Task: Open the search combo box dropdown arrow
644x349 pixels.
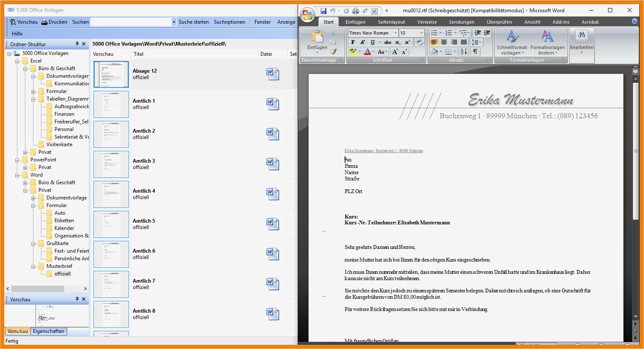Action: pyautogui.click(x=174, y=22)
